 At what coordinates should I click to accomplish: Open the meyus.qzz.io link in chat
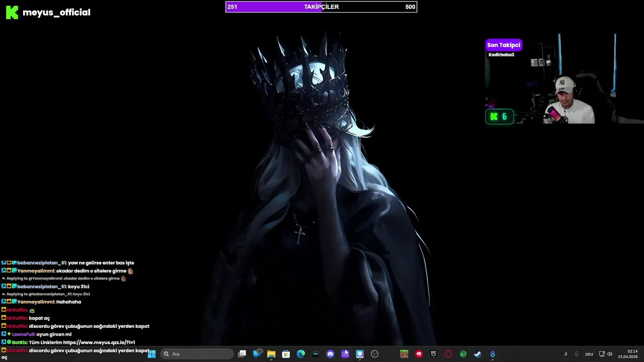(99, 342)
